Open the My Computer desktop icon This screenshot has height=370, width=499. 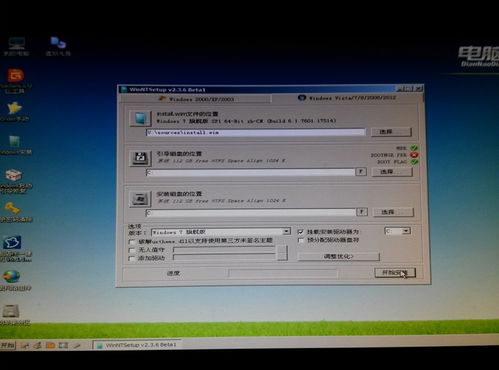click(16, 46)
